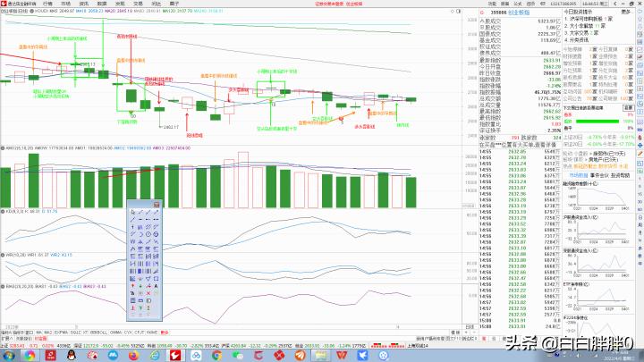Click the 扩展 tab at bottom left
Viewport: 644px width, 362px height.
coord(7,339)
